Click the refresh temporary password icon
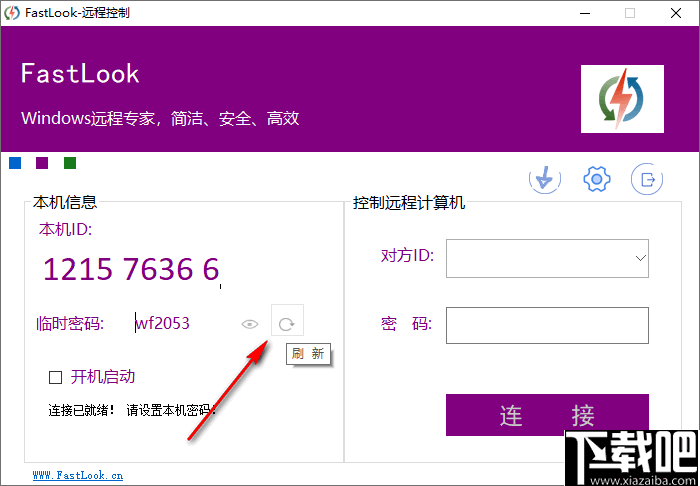The width and height of the screenshot is (700, 486). coord(287,320)
